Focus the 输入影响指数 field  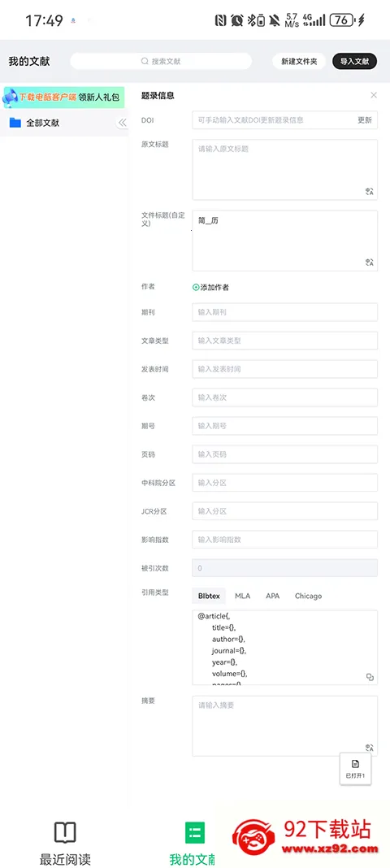click(x=285, y=540)
